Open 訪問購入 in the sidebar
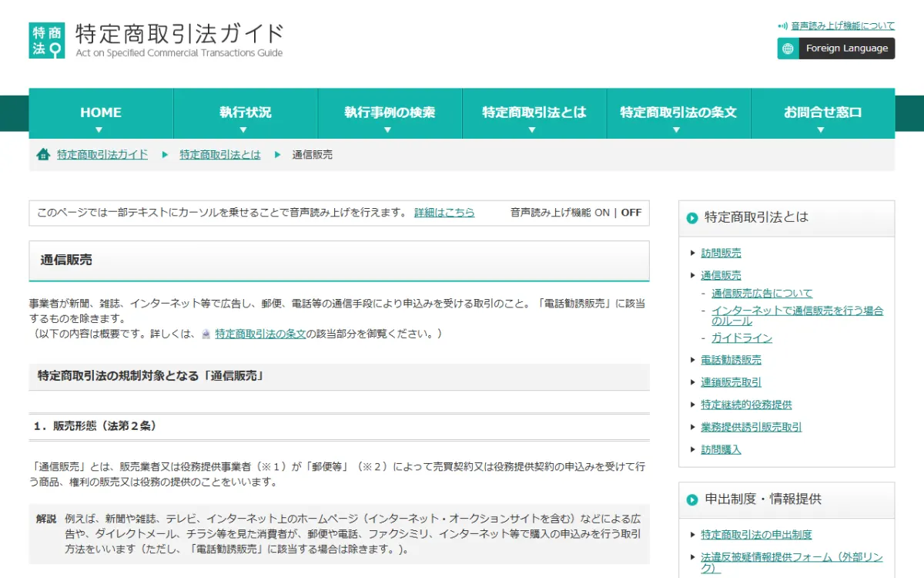 tap(721, 449)
